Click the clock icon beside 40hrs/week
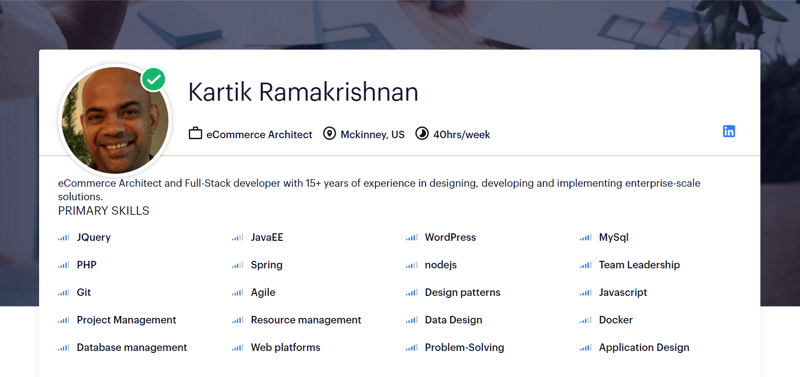Viewport: 800px width, 377px height. (x=421, y=134)
